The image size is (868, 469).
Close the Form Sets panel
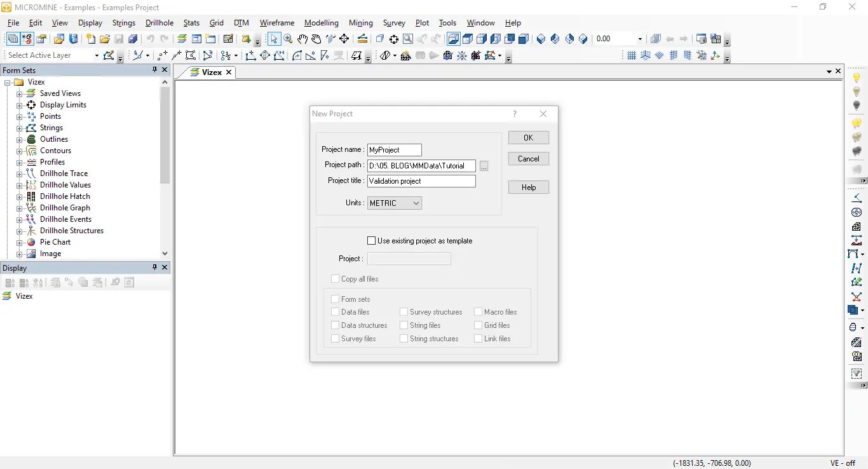click(165, 70)
